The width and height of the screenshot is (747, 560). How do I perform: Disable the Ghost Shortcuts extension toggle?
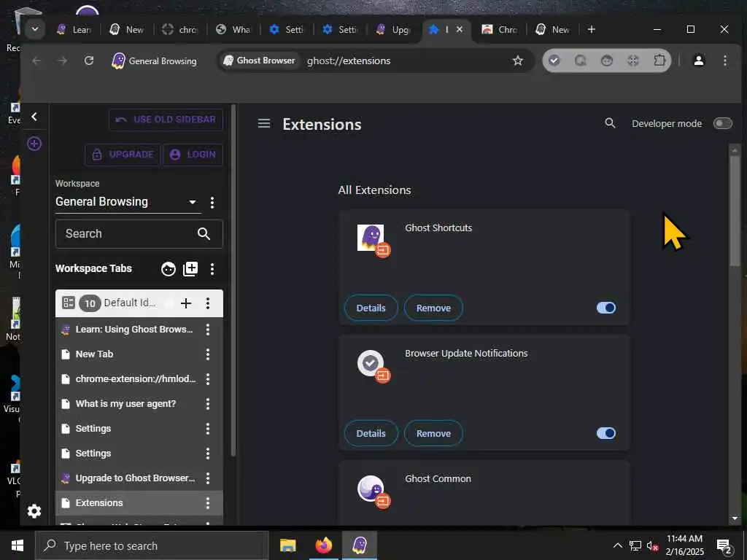[x=606, y=308]
